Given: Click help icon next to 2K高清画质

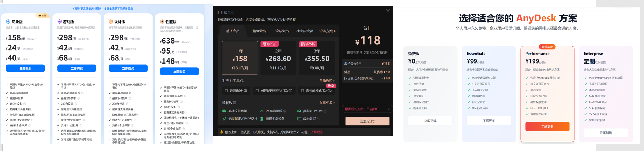Looking at the screenshot, I should pos(284,111).
